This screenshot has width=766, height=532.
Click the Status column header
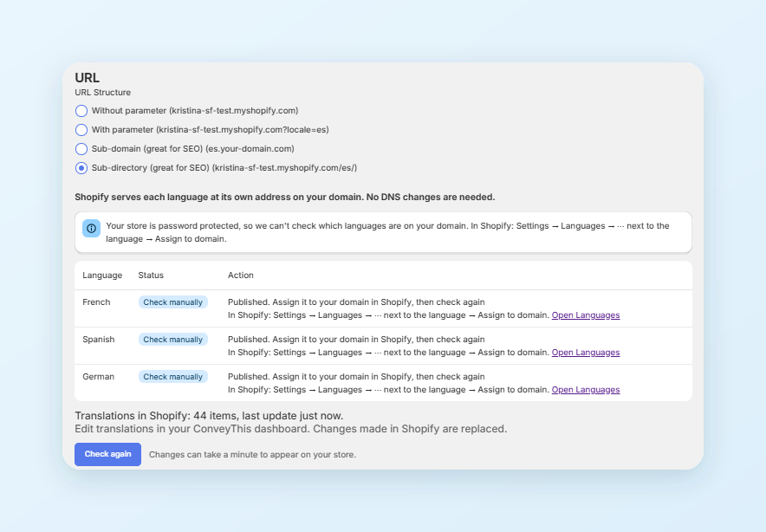[151, 275]
